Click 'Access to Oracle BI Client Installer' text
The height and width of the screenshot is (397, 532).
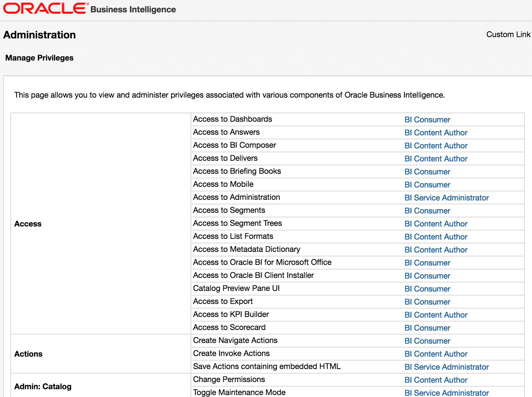coord(253,275)
